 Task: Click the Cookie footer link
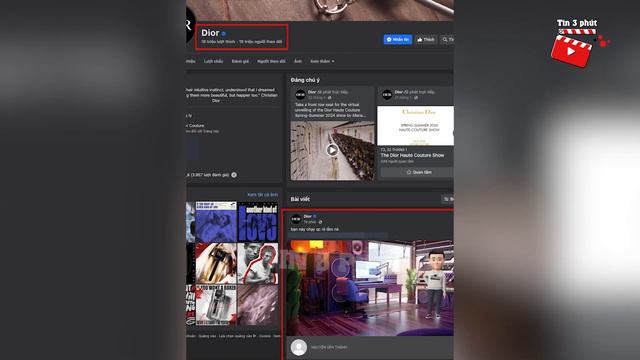pos(265,336)
